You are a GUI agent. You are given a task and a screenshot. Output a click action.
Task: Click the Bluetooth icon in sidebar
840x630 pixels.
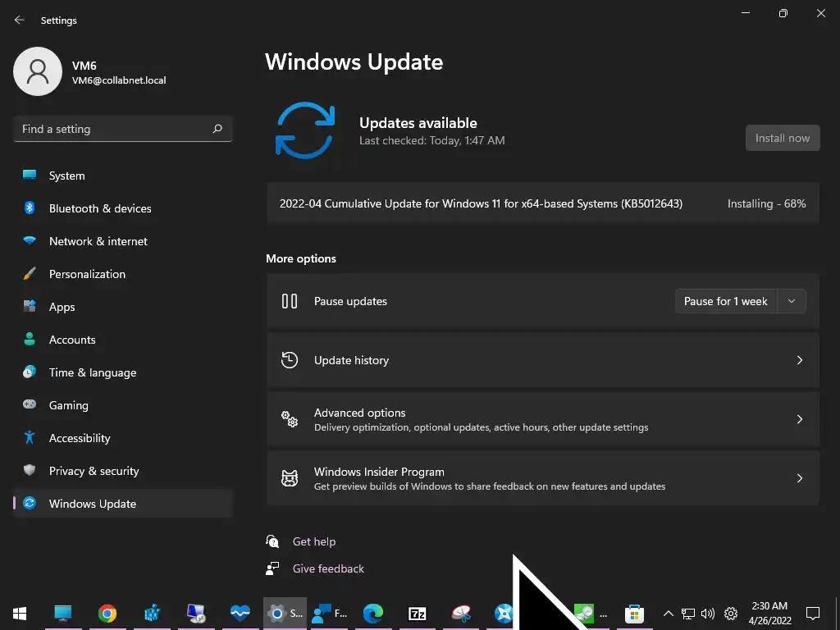click(x=30, y=208)
